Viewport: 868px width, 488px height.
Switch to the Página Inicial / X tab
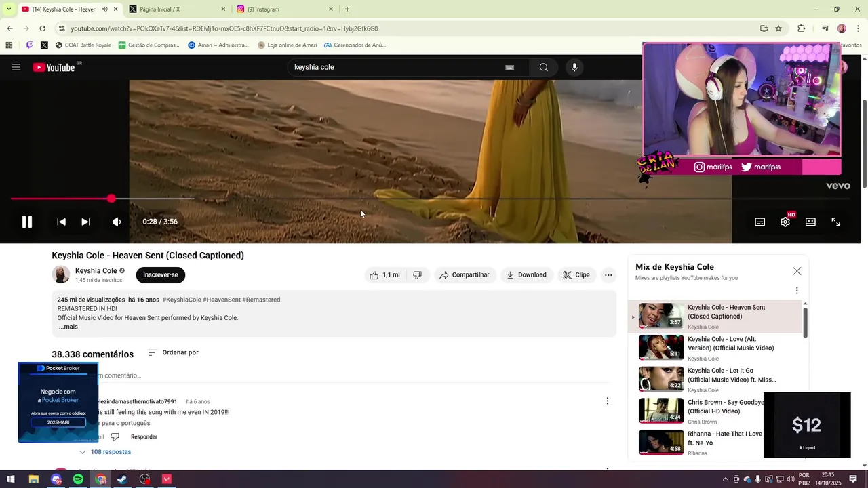(176, 9)
